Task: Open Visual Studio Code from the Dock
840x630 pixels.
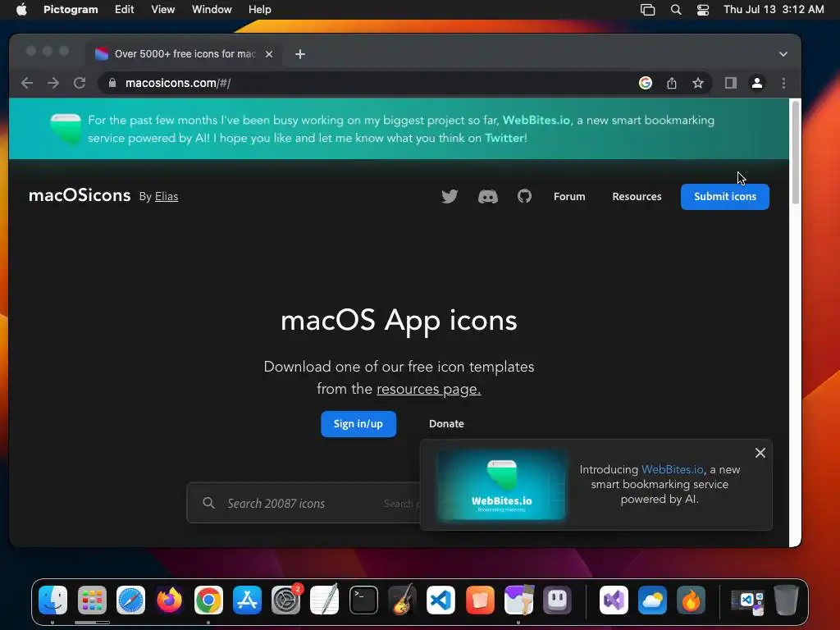Action: pos(441,600)
